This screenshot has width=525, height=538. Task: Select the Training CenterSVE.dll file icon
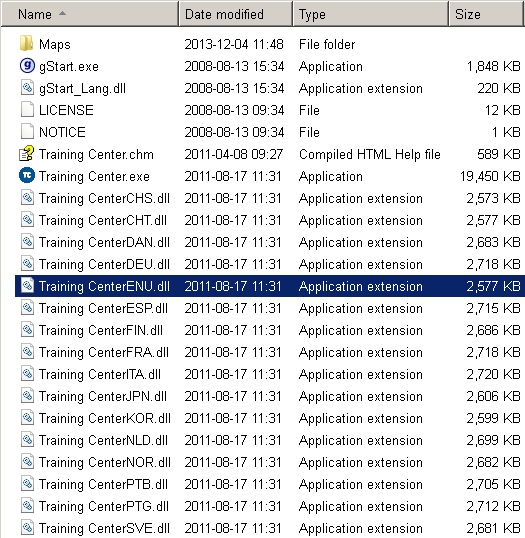point(27,528)
